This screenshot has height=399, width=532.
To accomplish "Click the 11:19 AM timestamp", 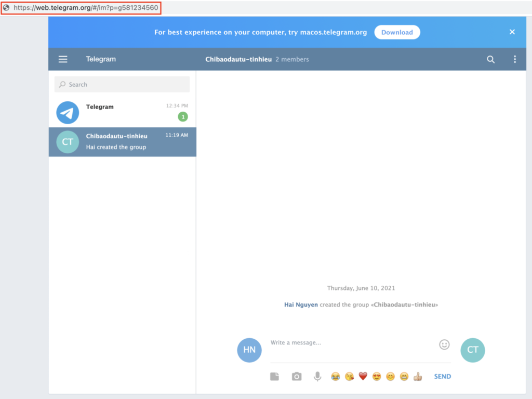I will pyautogui.click(x=177, y=135).
